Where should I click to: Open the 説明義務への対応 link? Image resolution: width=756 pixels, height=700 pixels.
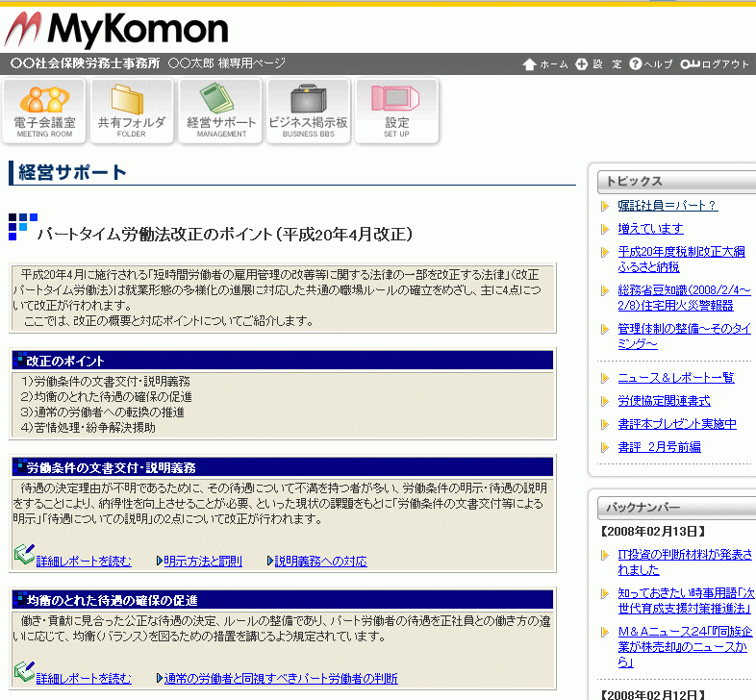320,561
